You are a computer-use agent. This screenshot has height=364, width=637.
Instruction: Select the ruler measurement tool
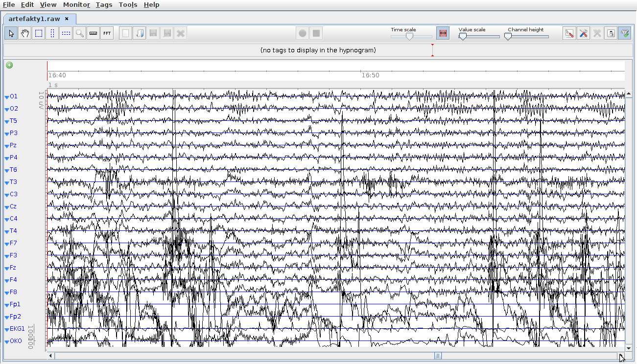94,33
